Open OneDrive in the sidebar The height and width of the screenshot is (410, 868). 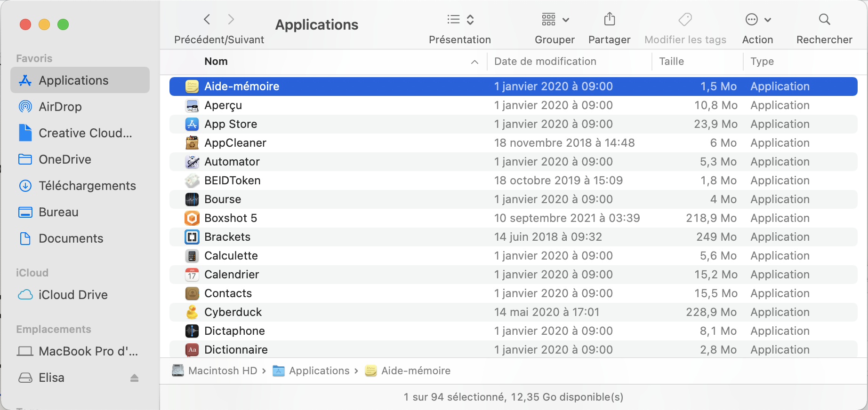(80, 159)
